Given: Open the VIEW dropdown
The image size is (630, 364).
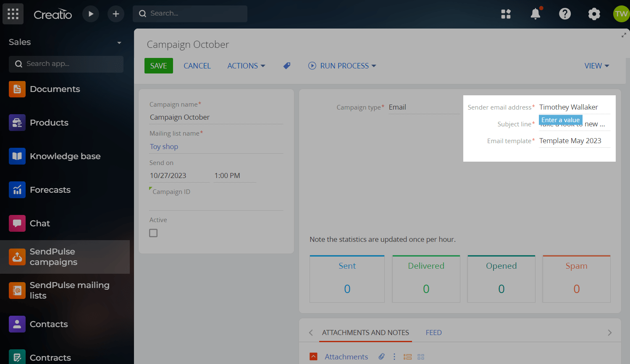Looking at the screenshot, I should point(597,66).
